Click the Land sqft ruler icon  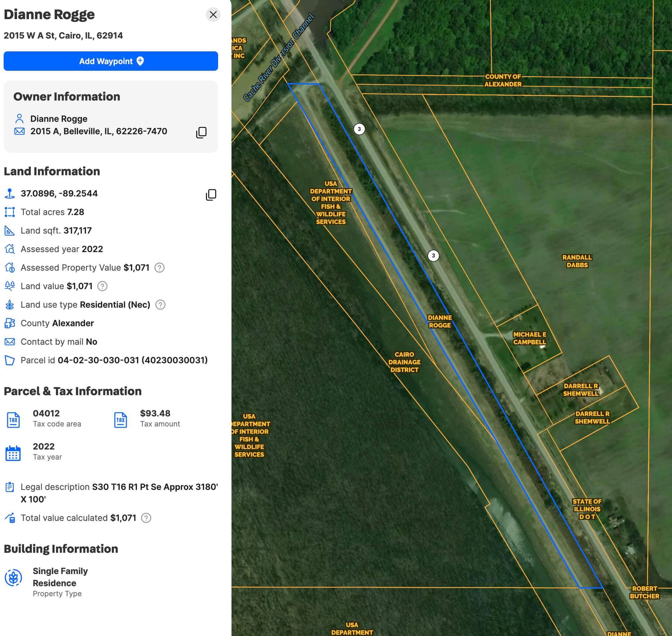point(10,230)
